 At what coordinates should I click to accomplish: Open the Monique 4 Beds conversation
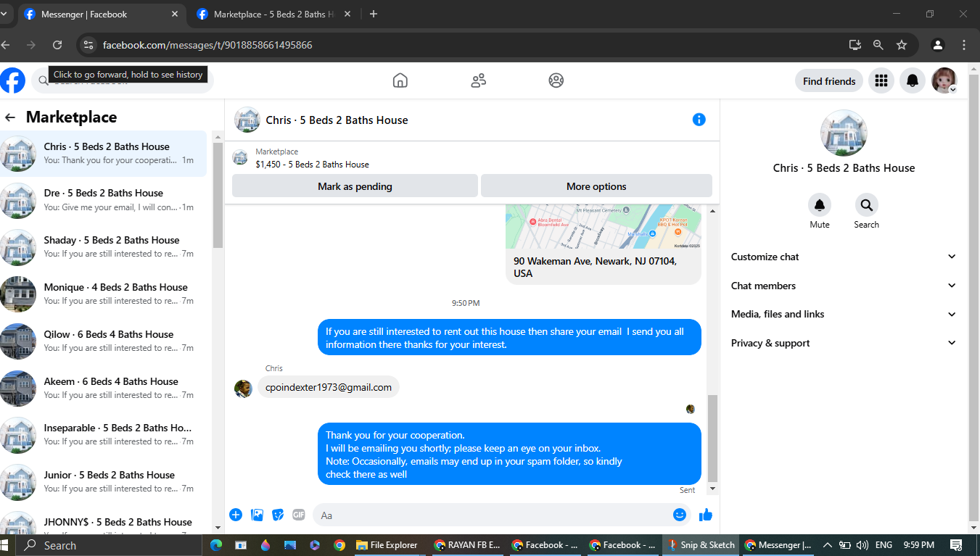point(104,294)
